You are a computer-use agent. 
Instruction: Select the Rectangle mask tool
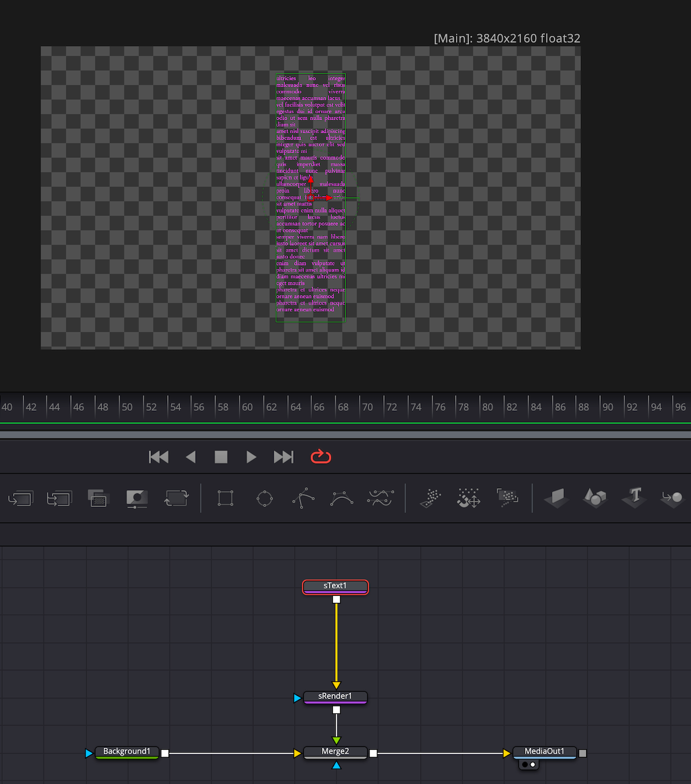click(x=225, y=498)
